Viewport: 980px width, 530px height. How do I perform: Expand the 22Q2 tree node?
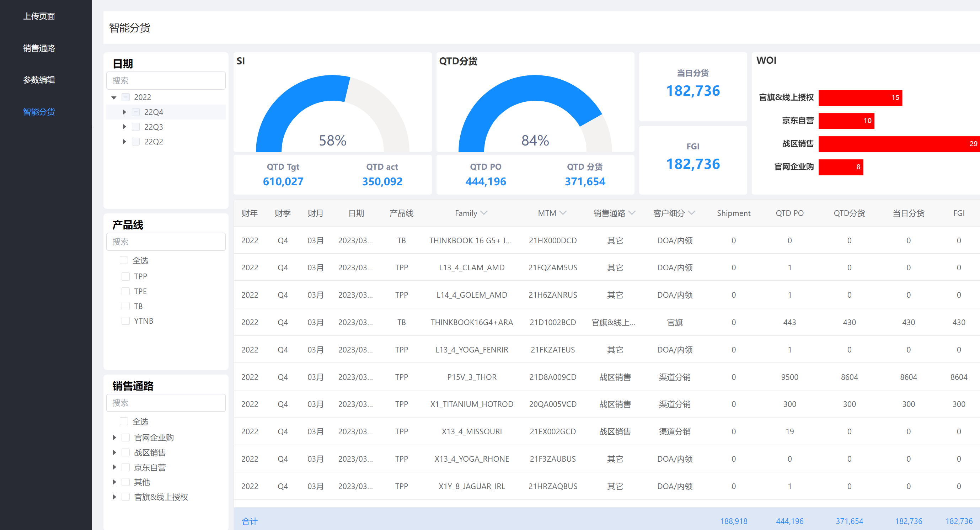(124, 142)
